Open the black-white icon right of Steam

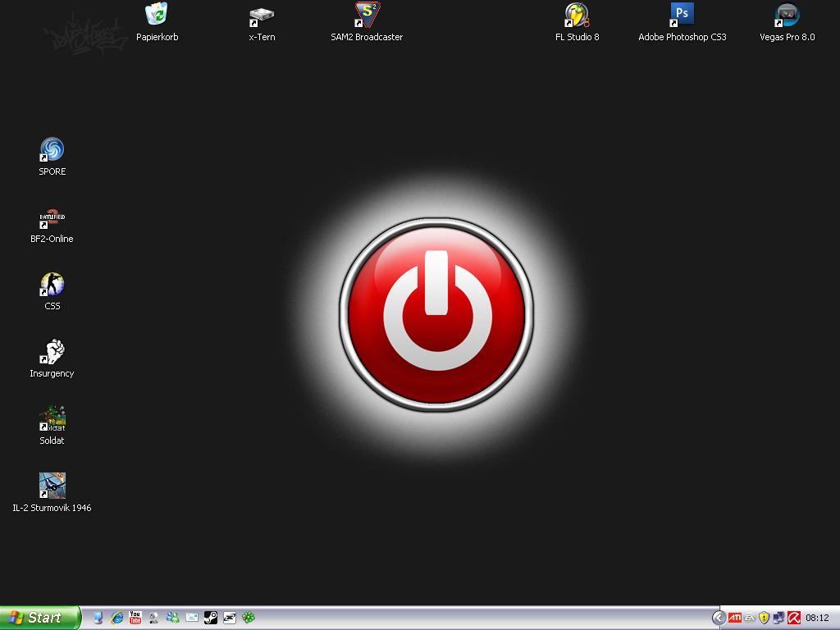[230, 618]
